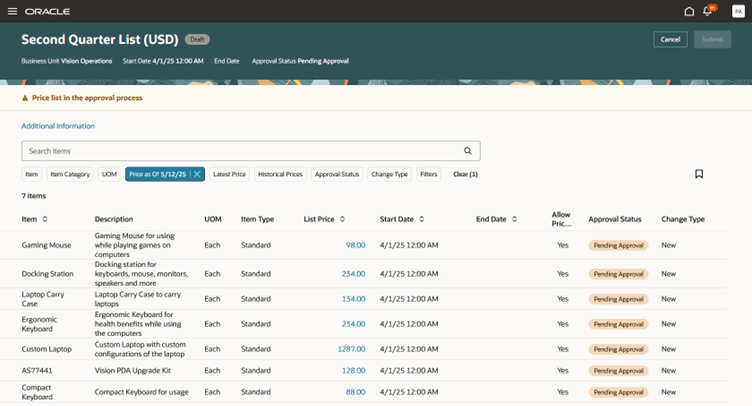Viewport: 752px width, 406px height.
Task: Click the bookmark saved search icon
Action: [x=699, y=174]
